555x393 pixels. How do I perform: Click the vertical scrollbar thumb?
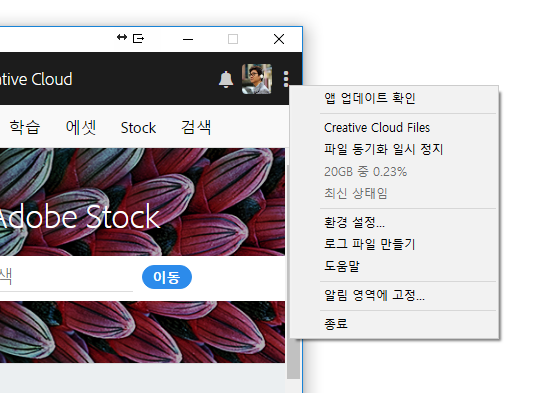point(293,271)
